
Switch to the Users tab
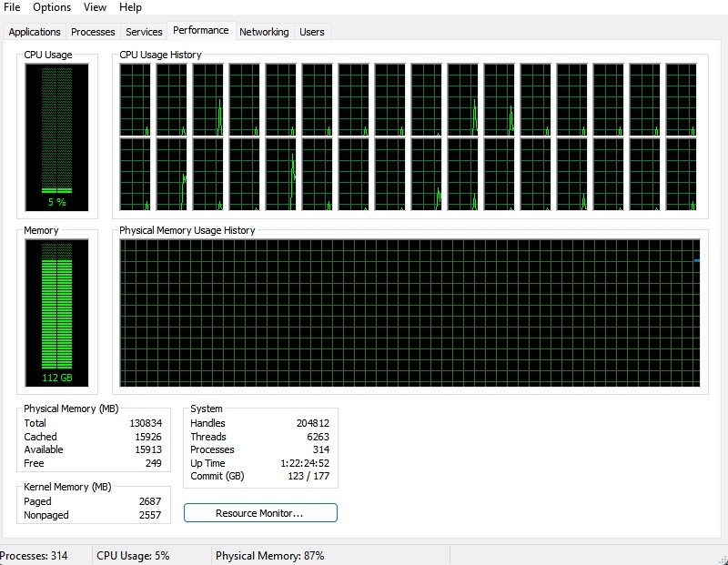312,32
